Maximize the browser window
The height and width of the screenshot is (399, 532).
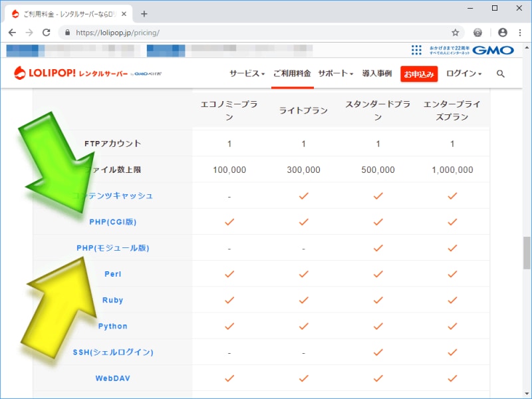coord(495,8)
